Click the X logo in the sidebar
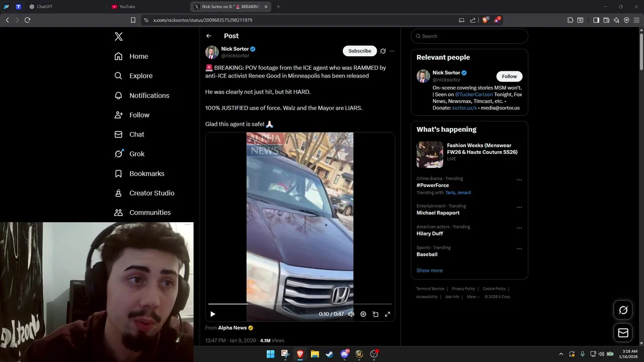 pyautogui.click(x=119, y=36)
